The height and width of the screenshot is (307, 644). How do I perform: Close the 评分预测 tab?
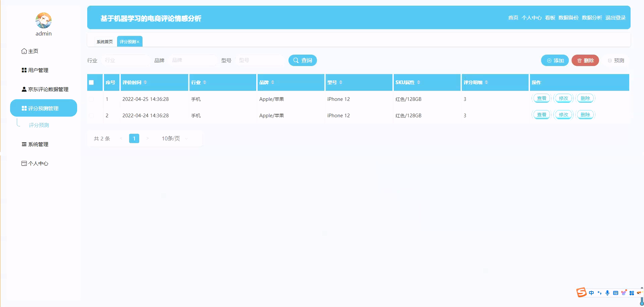(x=138, y=42)
